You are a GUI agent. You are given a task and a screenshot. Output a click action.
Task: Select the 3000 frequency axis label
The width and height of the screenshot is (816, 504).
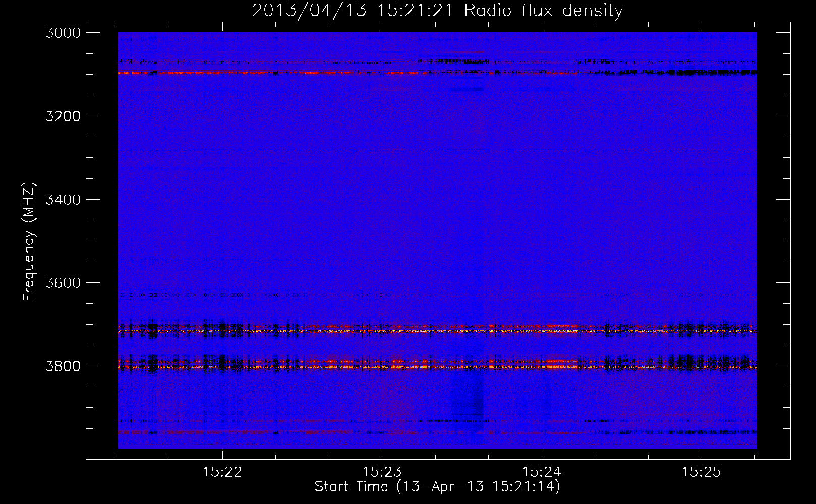[63, 33]
